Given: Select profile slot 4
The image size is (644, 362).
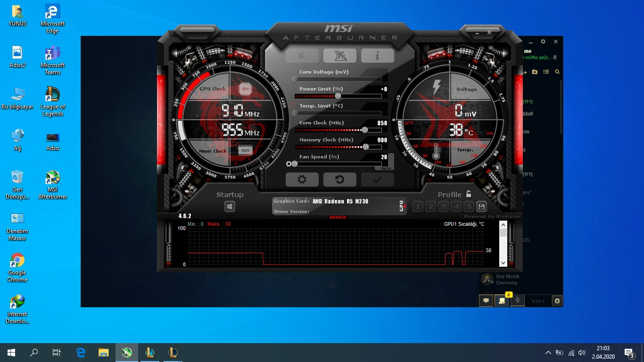Looking at the screenshot, I should (456, 206).
